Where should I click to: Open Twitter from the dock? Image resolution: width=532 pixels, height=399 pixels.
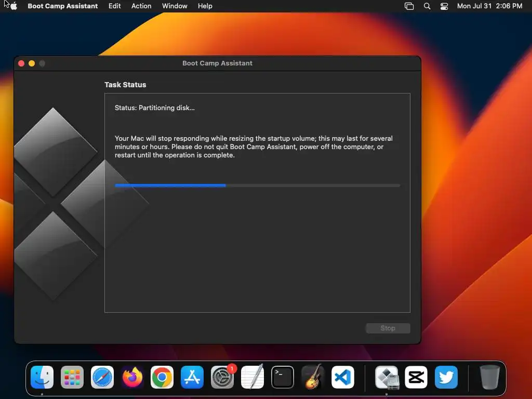tap(446, 377)
